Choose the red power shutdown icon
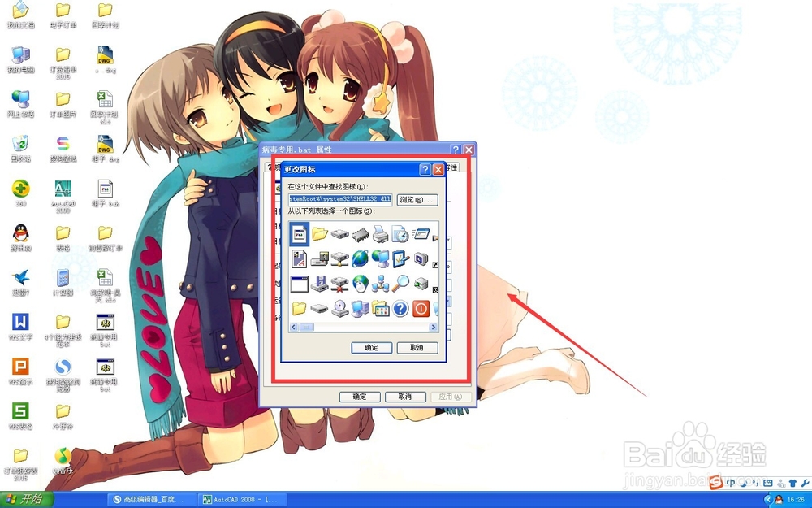The height and width of the screenshot is (508, 812). [421, 309]
